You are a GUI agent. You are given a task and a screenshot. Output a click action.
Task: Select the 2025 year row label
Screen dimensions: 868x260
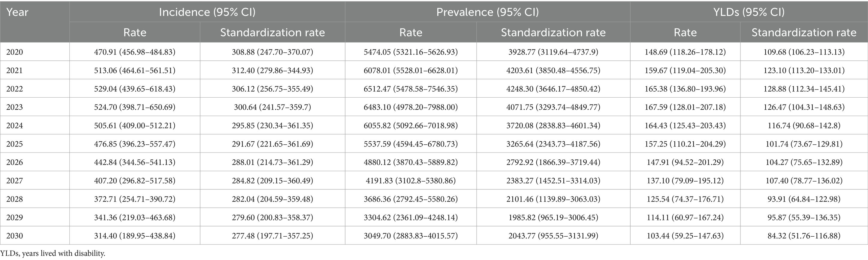tap(14, 144)
